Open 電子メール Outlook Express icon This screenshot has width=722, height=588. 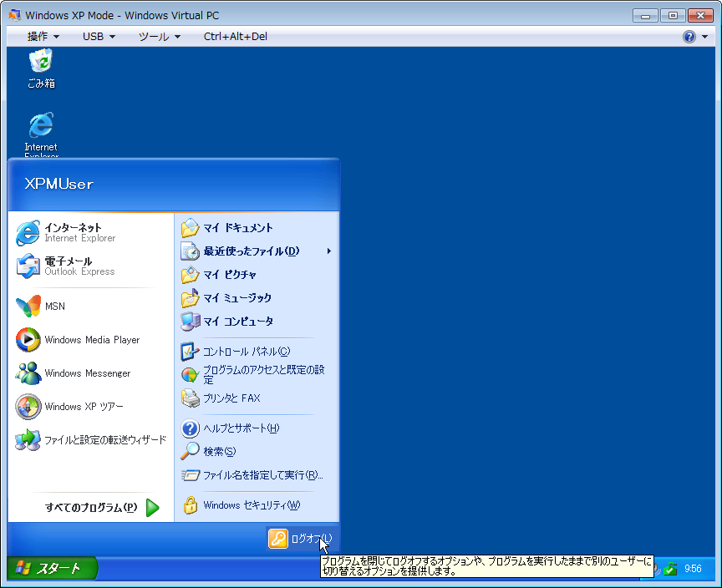pos(28,266)
